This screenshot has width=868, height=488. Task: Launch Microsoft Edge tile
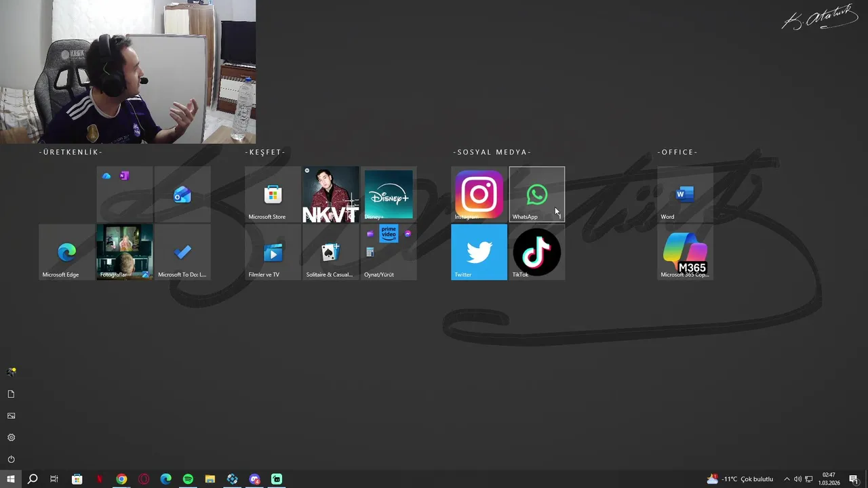point(66,252)
